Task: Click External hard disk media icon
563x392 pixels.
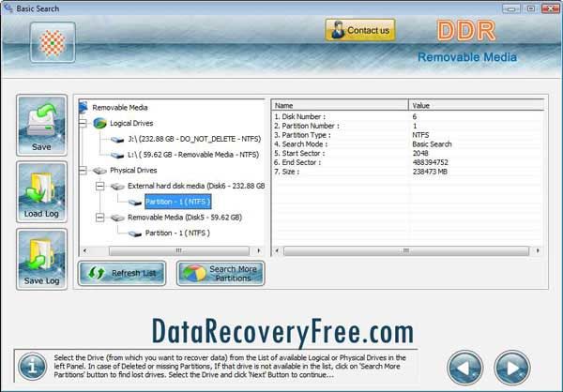Action: click(x=117, y=187)
